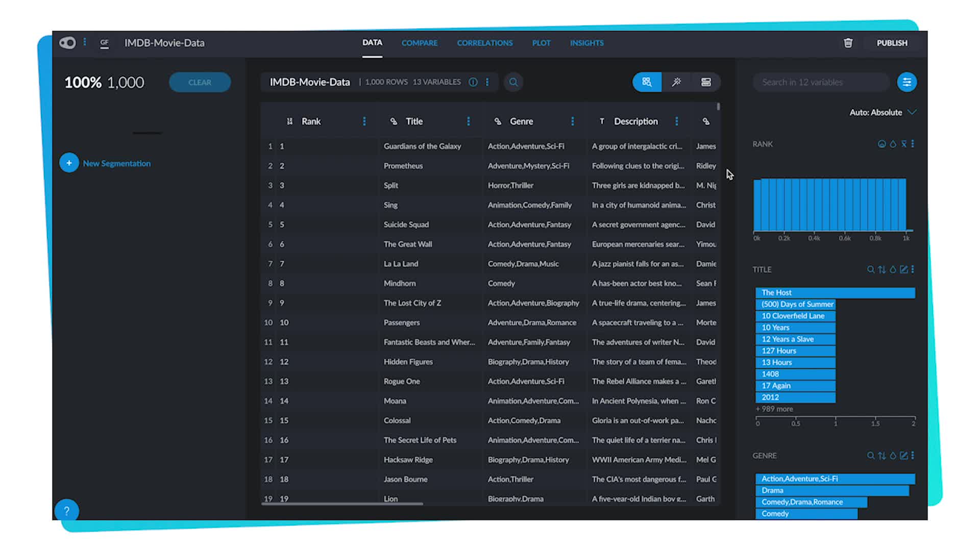Click the Title column link-type icon

(x=394, y=121)
